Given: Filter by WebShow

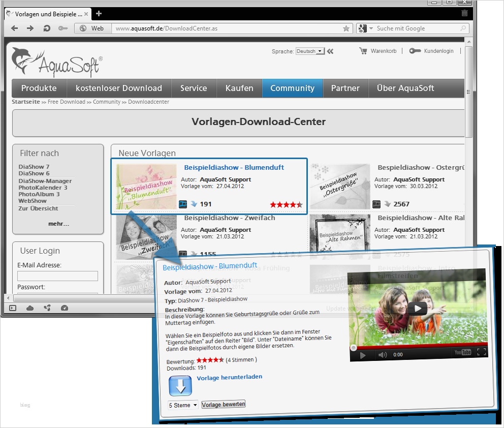Looking at the screenshot, I should (x=33, y=201).
